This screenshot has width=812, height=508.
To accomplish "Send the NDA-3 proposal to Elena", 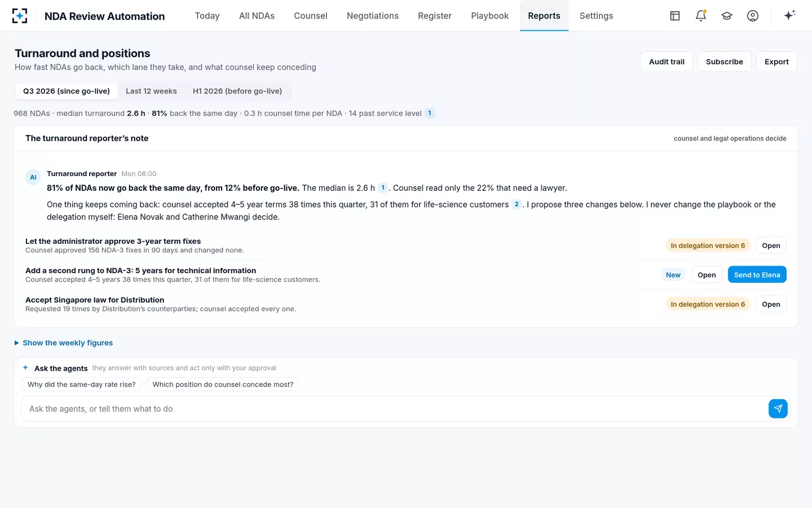I will (757, 275).
